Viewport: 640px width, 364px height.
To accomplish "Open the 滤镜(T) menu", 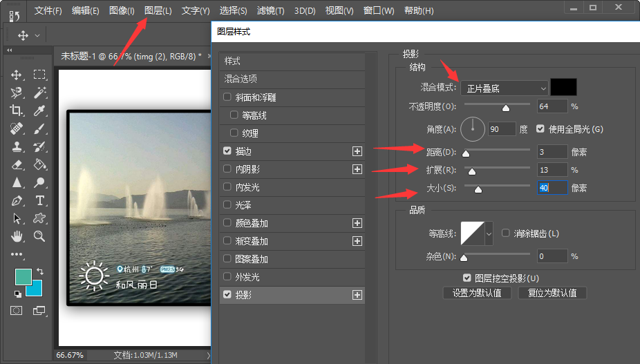I will coord(271,10).
